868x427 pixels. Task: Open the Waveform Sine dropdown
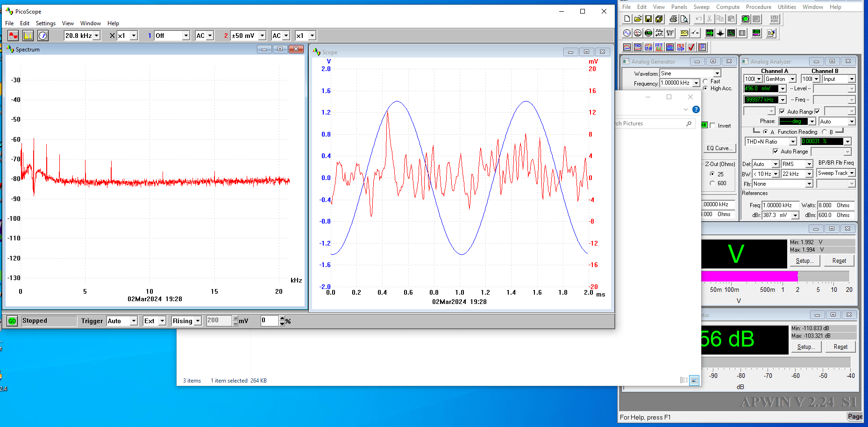[x=717, y=73]
